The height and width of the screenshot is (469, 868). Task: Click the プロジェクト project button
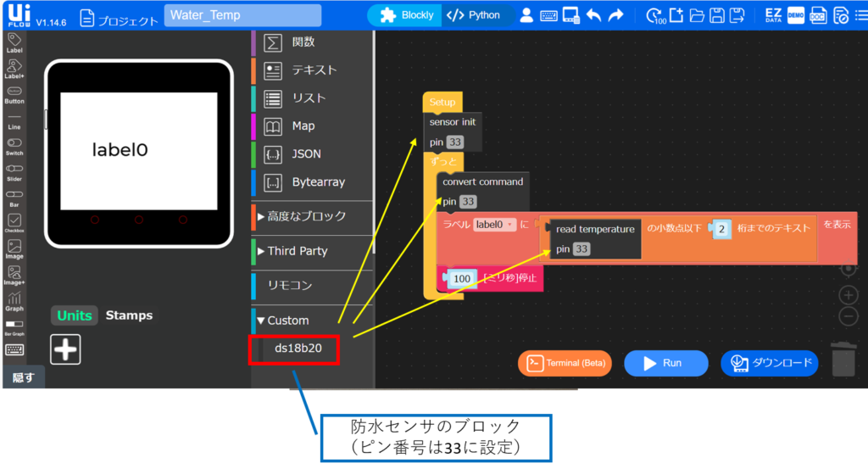click(119, 19)
